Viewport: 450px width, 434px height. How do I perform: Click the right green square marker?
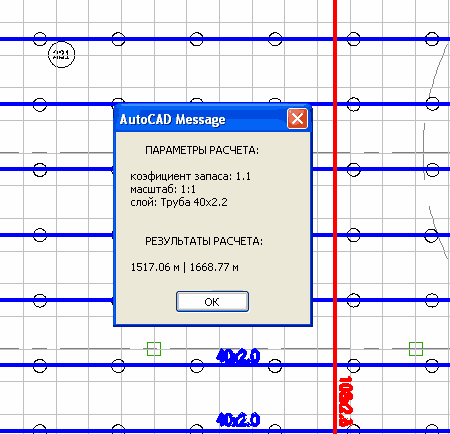(416, 349)
